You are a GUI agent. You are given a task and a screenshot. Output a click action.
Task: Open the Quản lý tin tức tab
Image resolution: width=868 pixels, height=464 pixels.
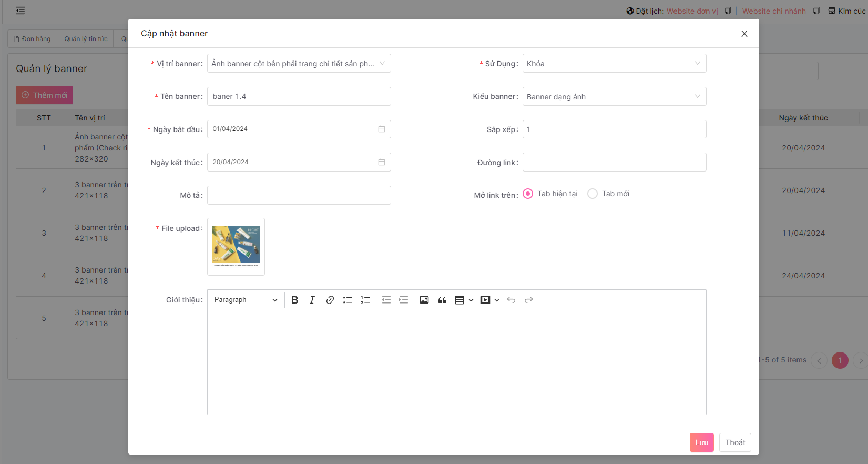[86, 39]
